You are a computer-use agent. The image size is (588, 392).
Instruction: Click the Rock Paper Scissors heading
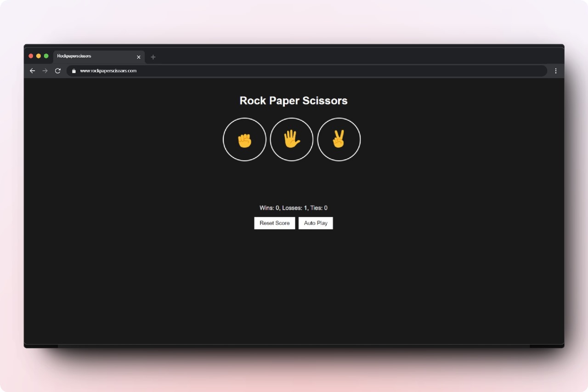pyautogui.click(x=294, y=101)
